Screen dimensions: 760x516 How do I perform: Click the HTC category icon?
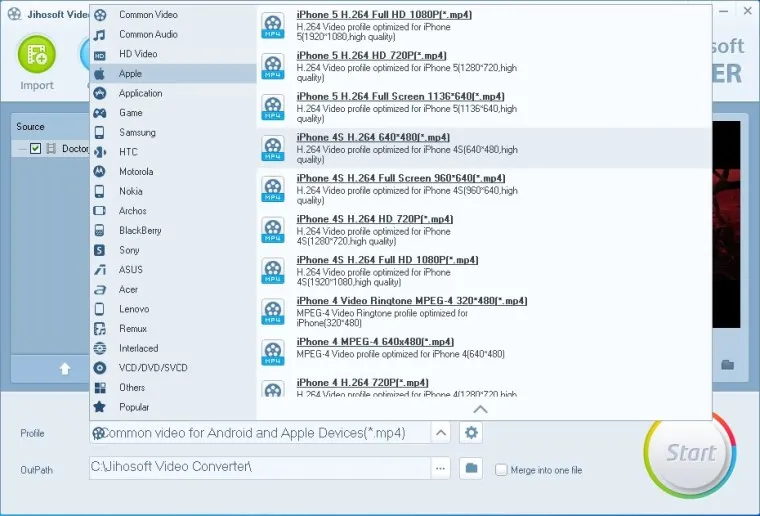coord(100,152)
